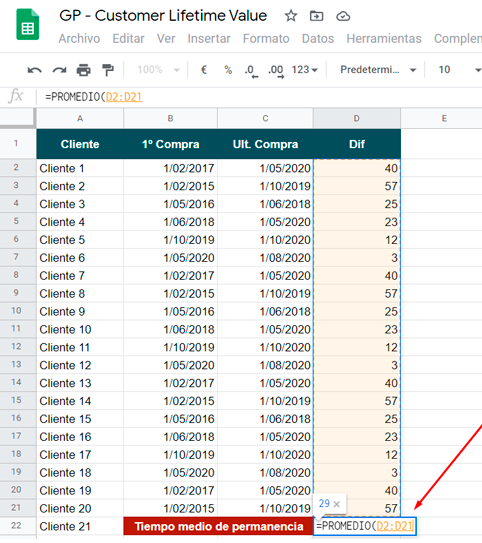
Task: Star the GP - Customer Lifetime Value document
Action: (x=291, y=16)
